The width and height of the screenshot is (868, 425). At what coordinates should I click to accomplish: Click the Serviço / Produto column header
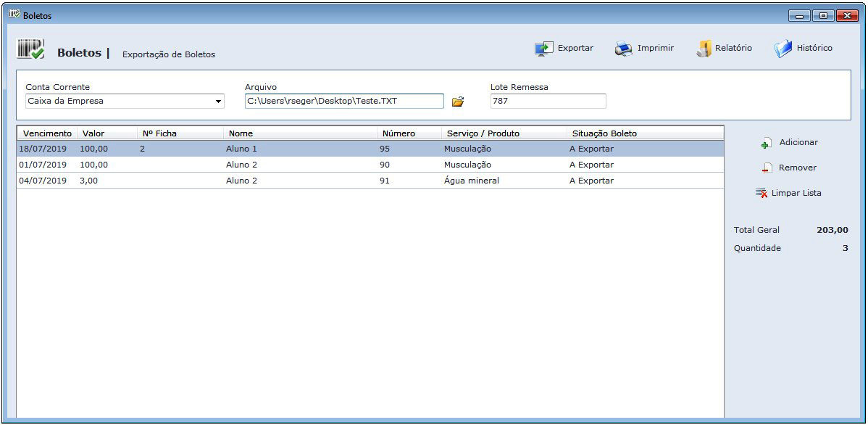coord(505,133)
